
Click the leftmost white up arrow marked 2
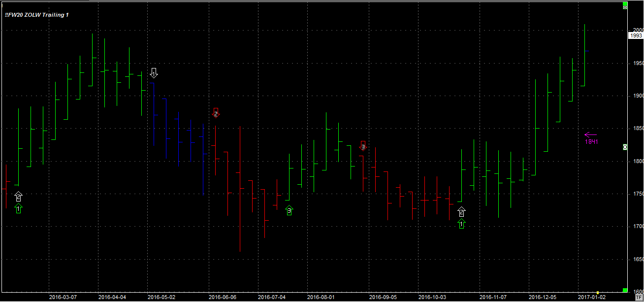point(18,197)
